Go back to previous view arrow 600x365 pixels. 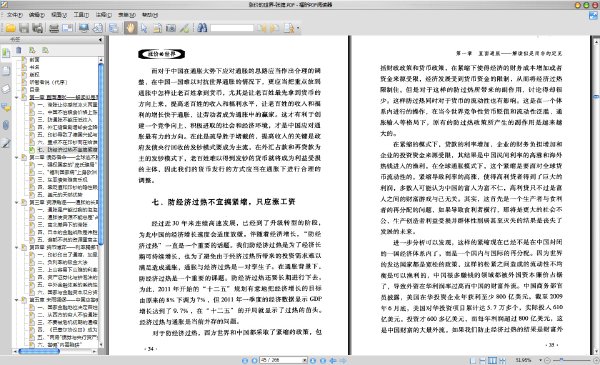[333, 360]
